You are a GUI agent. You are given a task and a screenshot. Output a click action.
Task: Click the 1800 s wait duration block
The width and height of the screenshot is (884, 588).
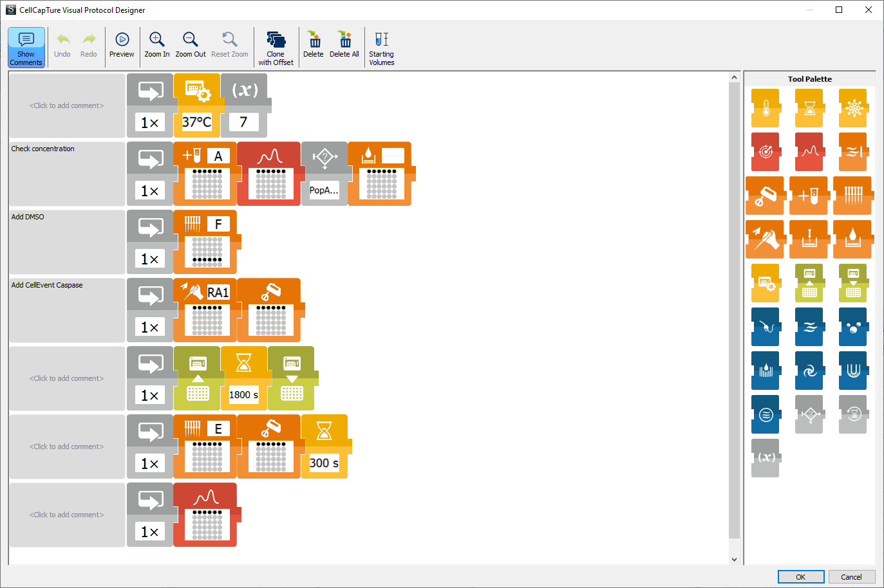click(x=243, y=394)
